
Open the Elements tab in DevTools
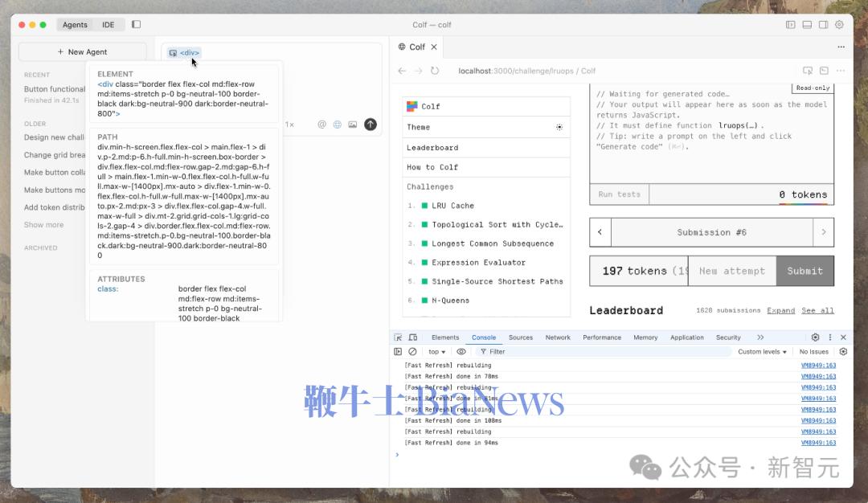click(x=445, y=337)
